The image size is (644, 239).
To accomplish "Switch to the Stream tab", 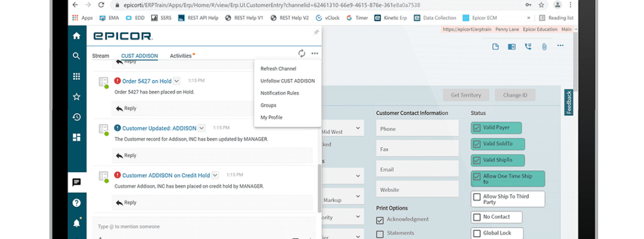I will (x=101, y=56).
